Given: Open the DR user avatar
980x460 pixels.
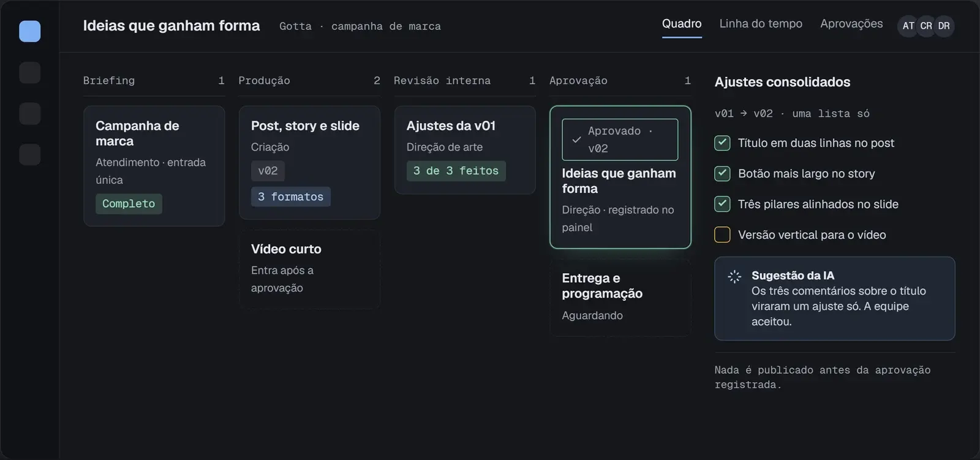Looking at the screenshot, I should pyautogui.click(x=944, y=26).
